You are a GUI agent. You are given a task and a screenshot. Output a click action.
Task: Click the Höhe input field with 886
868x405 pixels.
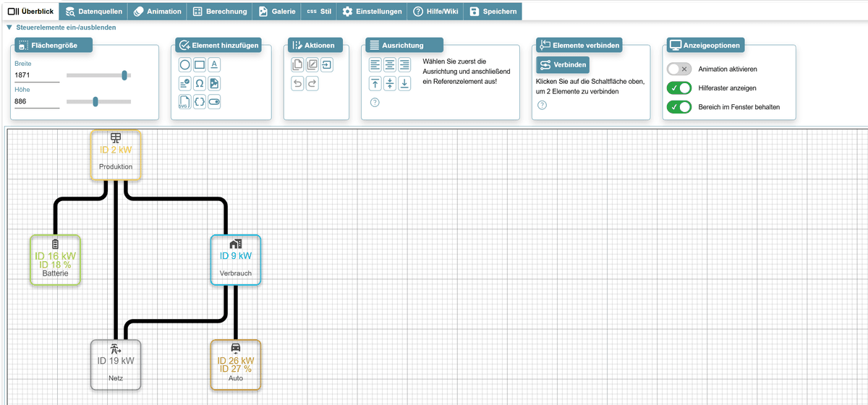coord(37,102)
